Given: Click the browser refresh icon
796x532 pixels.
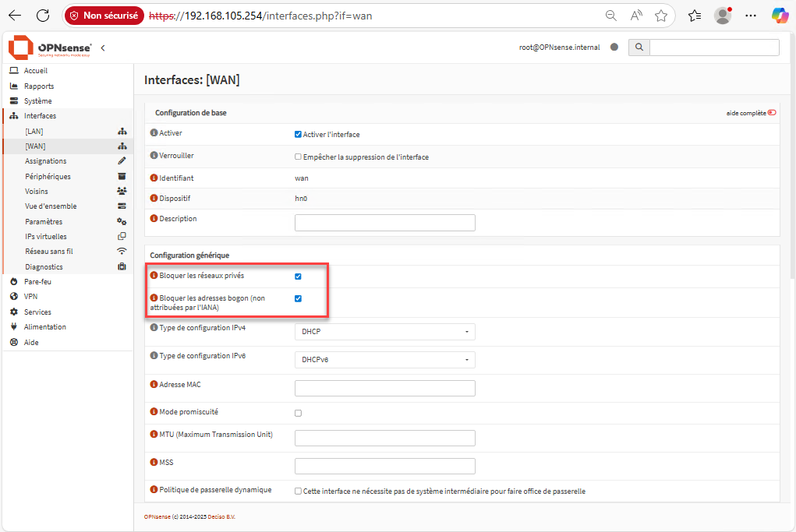Looking at the screenshot, I should (43, 16).
